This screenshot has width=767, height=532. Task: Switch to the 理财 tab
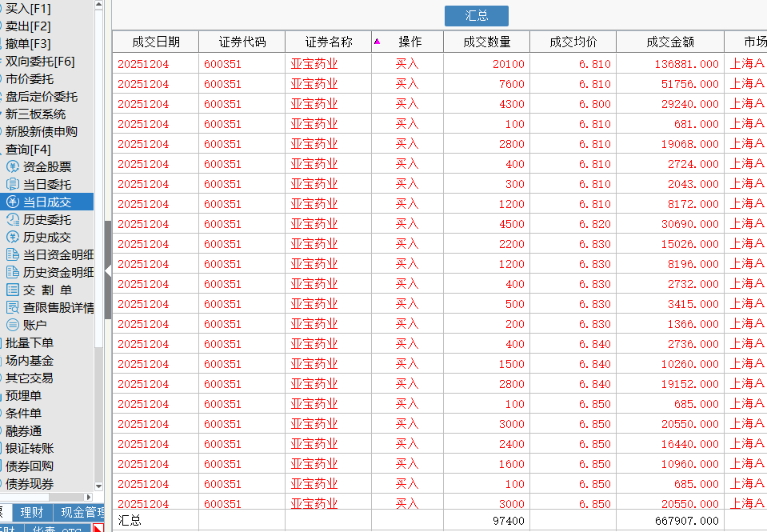pos(32,513)
